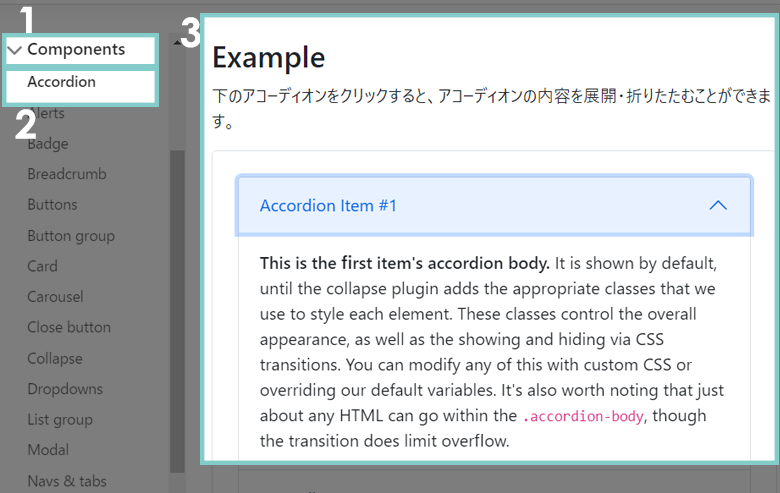This screenshot has width=780, height=493.
Task: Collapse the Components section chevron
Action: point(14,50)
